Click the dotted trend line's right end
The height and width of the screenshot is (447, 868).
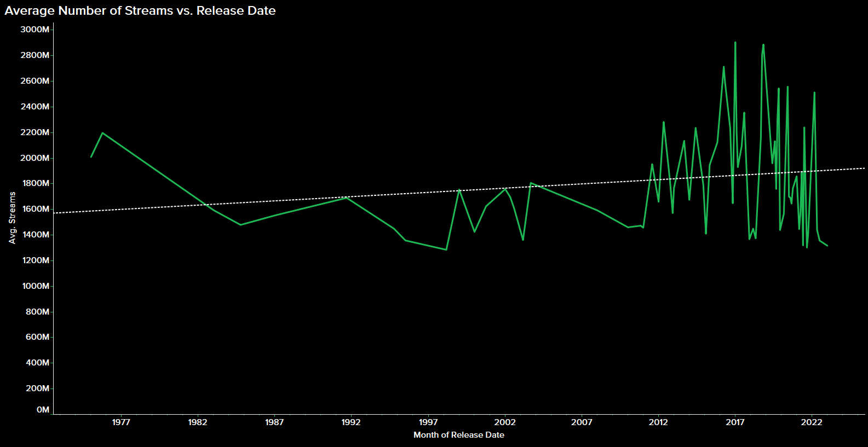click(x=864, y=169)
